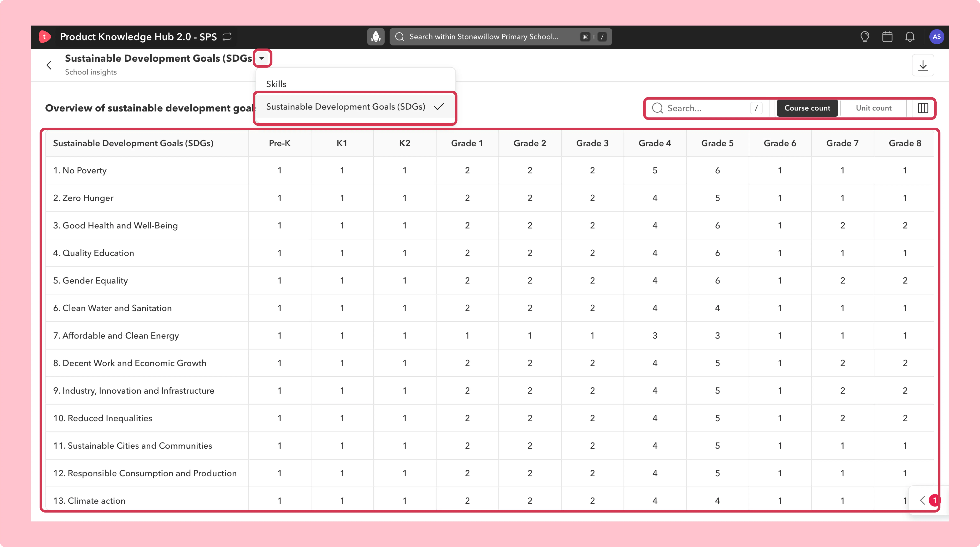980x547 pixels.
Task: Open the calendar icon in header
Action: point(887,37)
